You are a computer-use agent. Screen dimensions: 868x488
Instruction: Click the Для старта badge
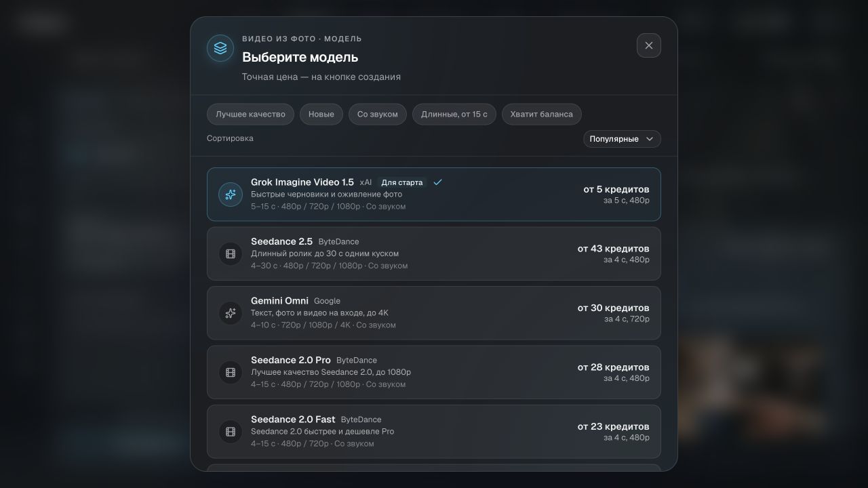pyautogui.click(x=401, y=182)
